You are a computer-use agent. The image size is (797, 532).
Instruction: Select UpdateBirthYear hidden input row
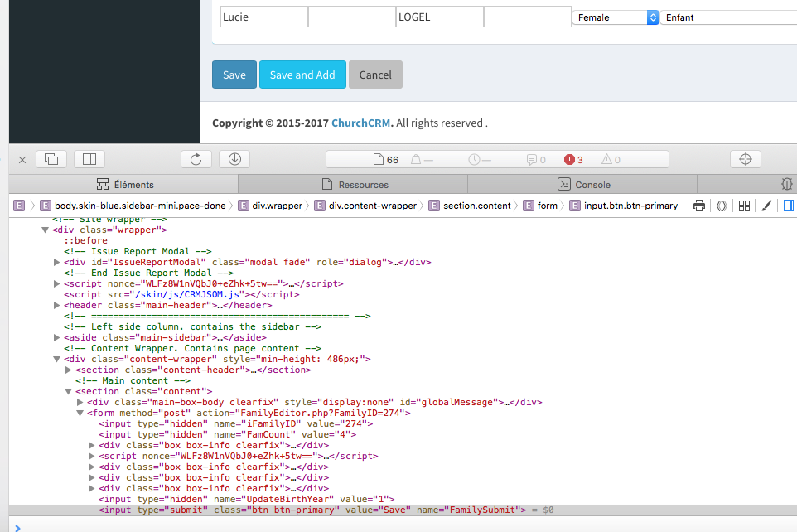click(x=247, y=500)
